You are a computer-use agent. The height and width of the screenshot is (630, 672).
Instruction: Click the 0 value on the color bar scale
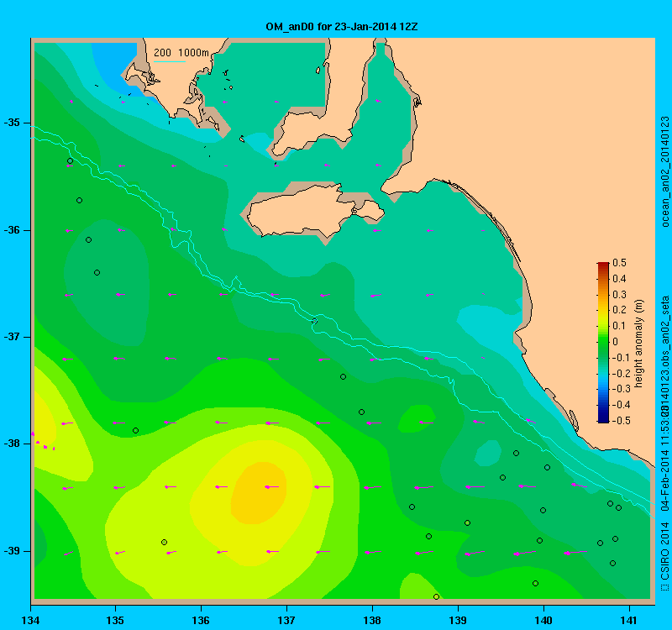tap(616, 342)
